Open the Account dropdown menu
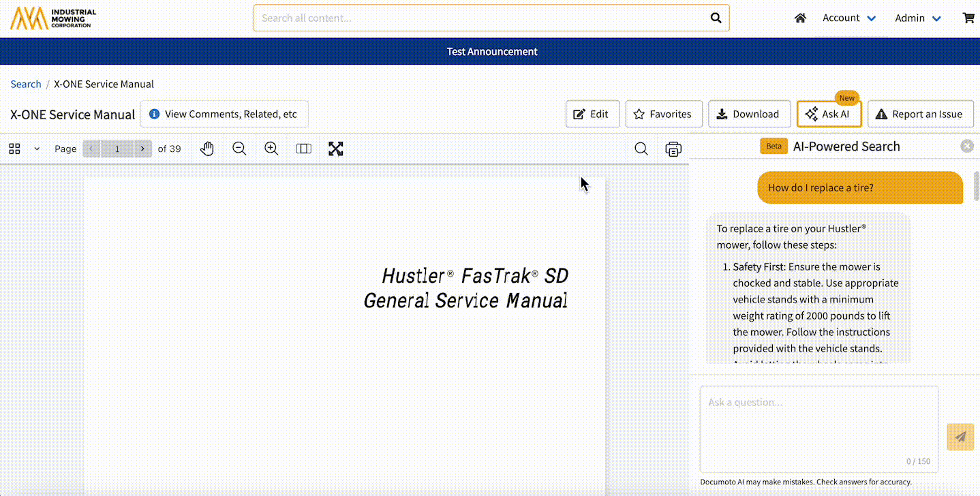The height and width of the screenshot is (496, 980). click(849, 18)
